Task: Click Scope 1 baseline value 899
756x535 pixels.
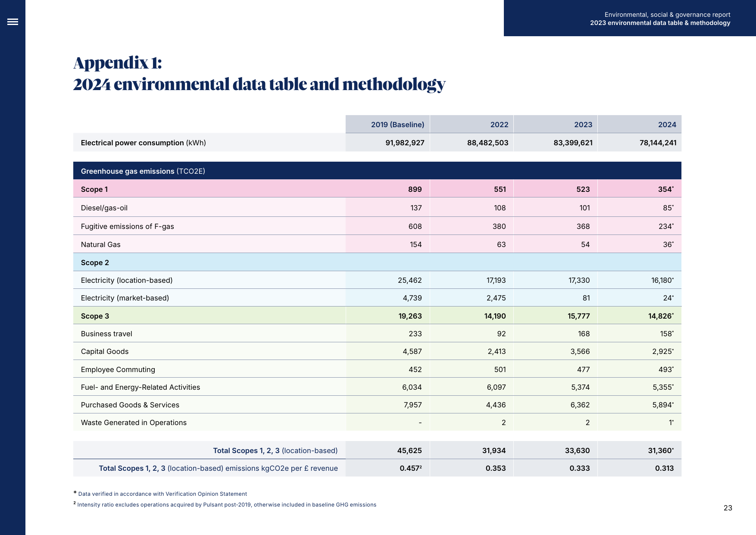Action: pos(415,189)
